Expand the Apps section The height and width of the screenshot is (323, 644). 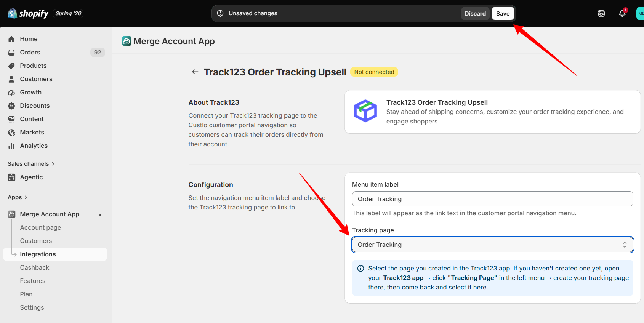click(x=18, y=197)
